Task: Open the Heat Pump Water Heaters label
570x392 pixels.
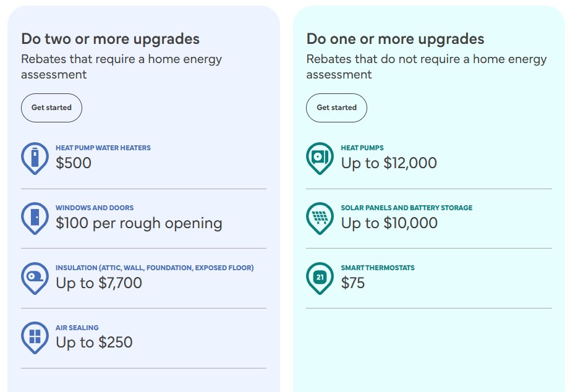Action: coord(103,148)
